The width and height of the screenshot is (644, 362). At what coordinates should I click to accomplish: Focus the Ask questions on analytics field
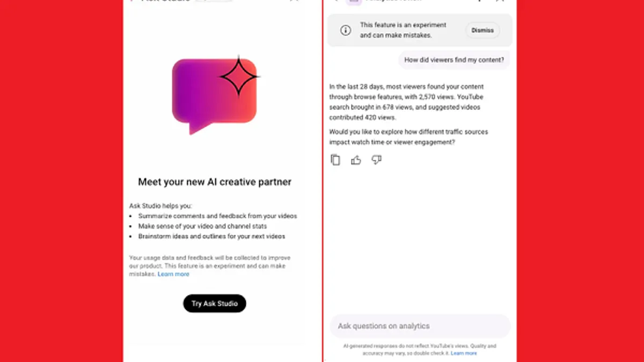coord(420,326)
